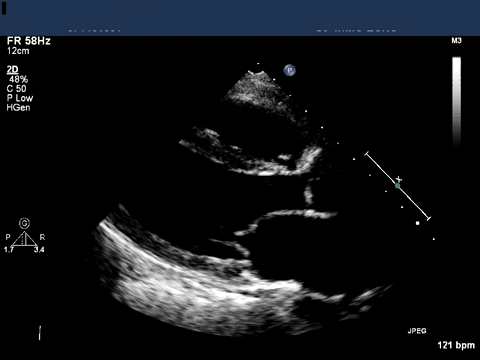
Task: Click the '1.7' frequency value below triangle
Action: coord(9,250)
